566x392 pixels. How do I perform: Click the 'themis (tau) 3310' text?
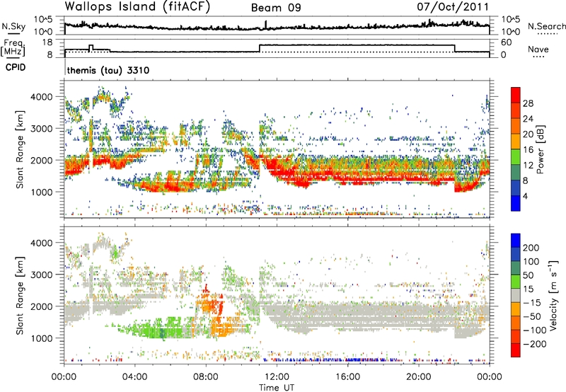[108, 70]
